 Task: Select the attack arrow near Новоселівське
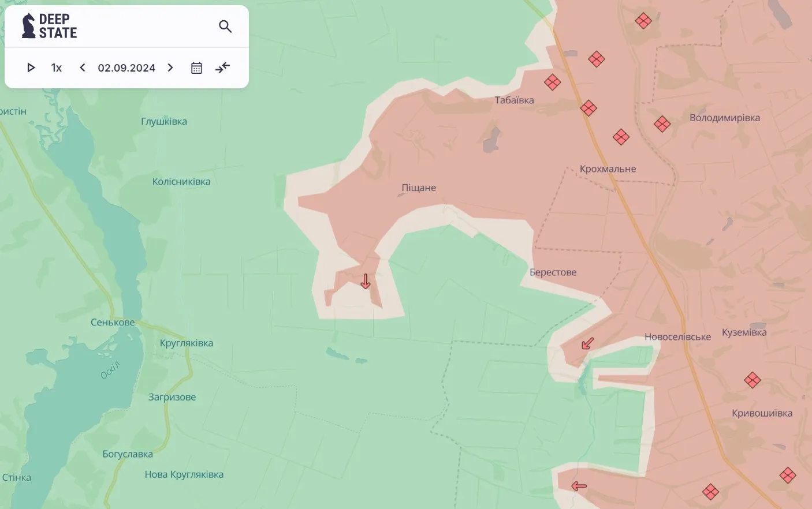pyautogui.click(x=587, y=344)
